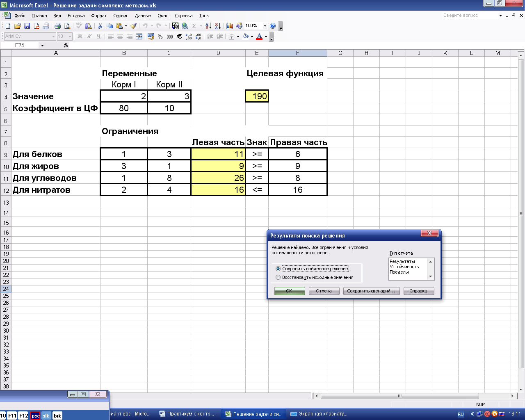The width and height of the screenshot is (525, 420).
Task: Expand Standard toolbar options arrow
Action: [281, 27]
